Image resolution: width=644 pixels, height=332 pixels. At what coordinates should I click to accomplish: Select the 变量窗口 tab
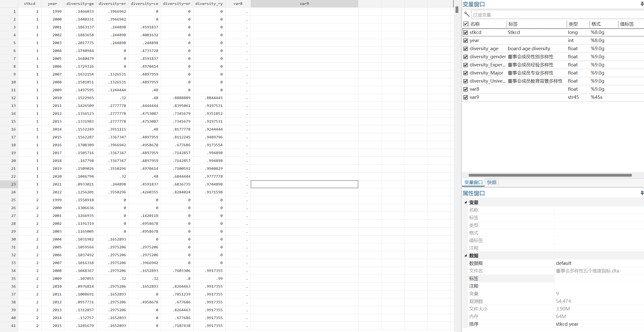click(473, 182)
